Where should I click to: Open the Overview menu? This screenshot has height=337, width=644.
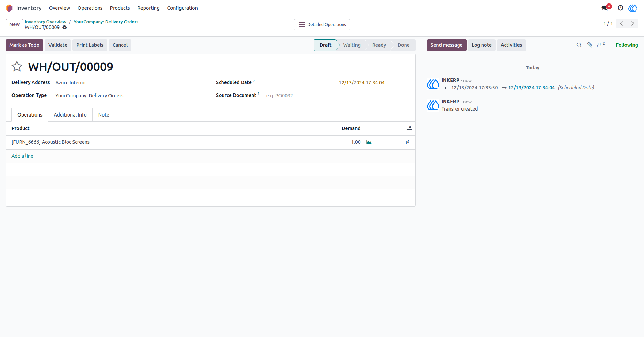pyautogui.click(x=59, y=8)
